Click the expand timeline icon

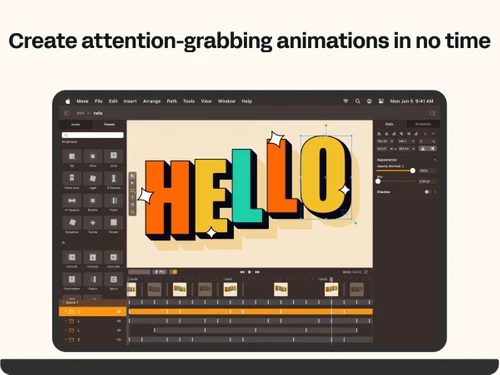366,272
